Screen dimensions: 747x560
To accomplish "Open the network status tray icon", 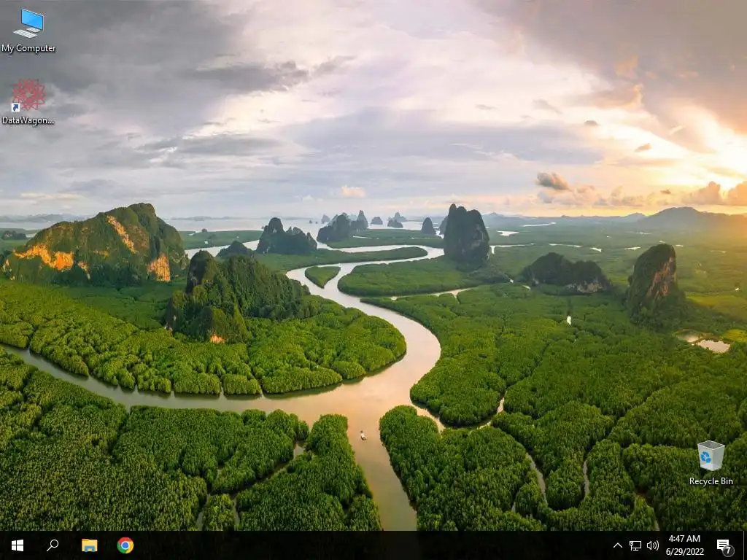I will (x=635, y=545).
